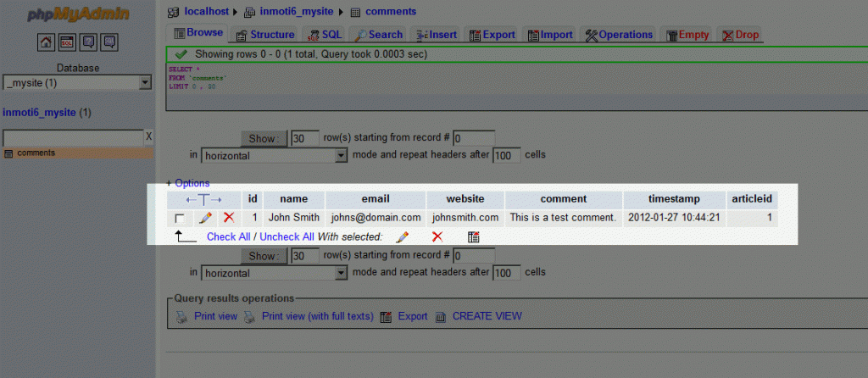868x378 pixels.
Task: Open the top horizontal display mode dropdown
Action: (341, 156)
